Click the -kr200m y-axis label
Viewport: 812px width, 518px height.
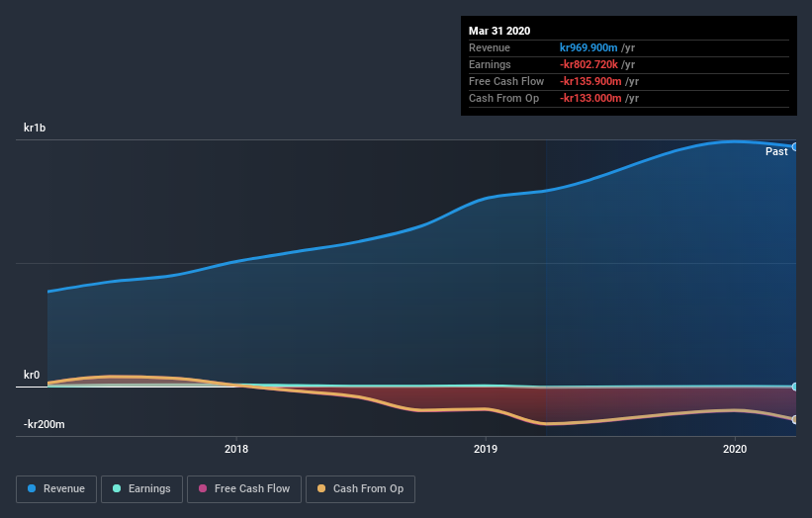point(45,424)
